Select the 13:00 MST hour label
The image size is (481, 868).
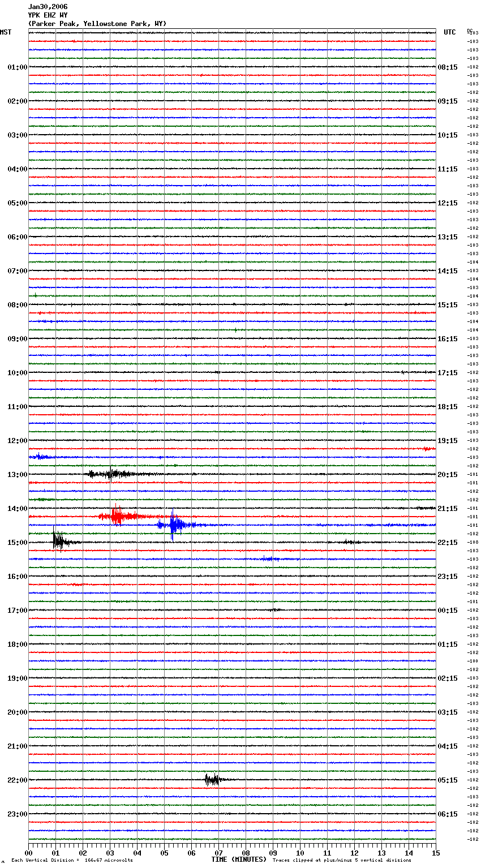pyautogui.click(x=18, y=475)
